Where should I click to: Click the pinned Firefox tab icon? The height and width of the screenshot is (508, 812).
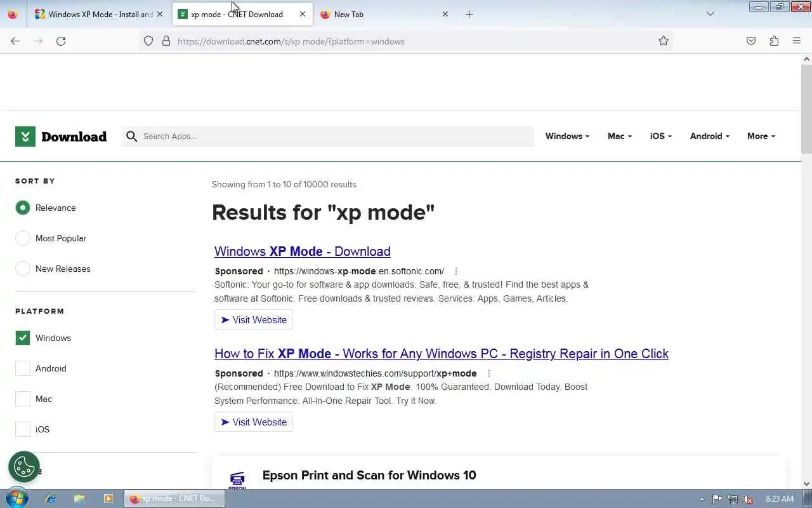click(x=13, y=14)
